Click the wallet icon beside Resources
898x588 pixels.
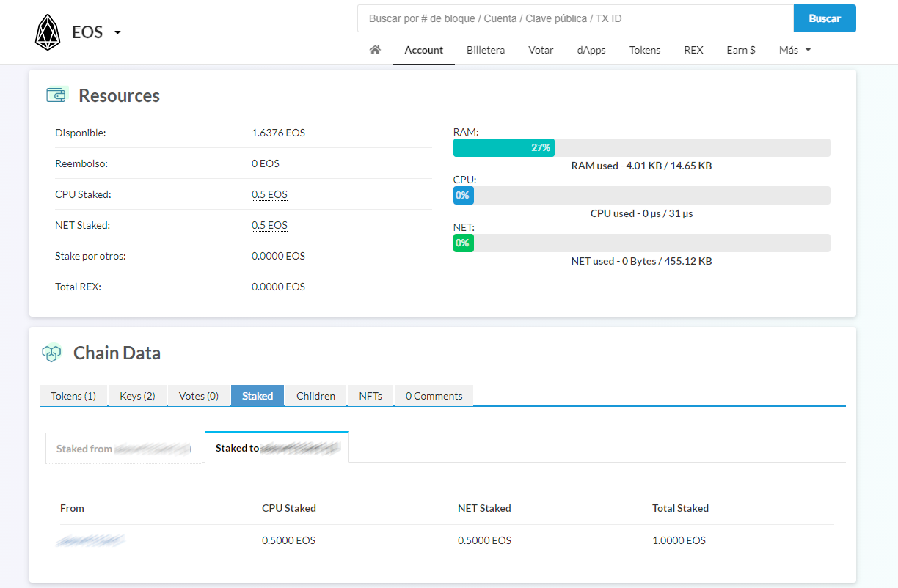(56, 95)
